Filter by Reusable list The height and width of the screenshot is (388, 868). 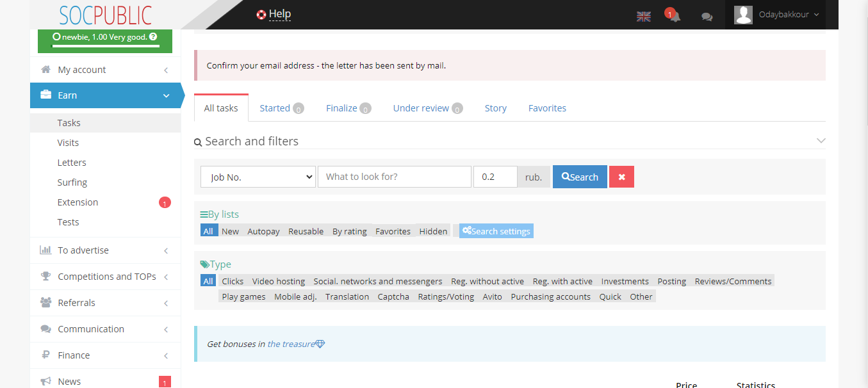306,231
